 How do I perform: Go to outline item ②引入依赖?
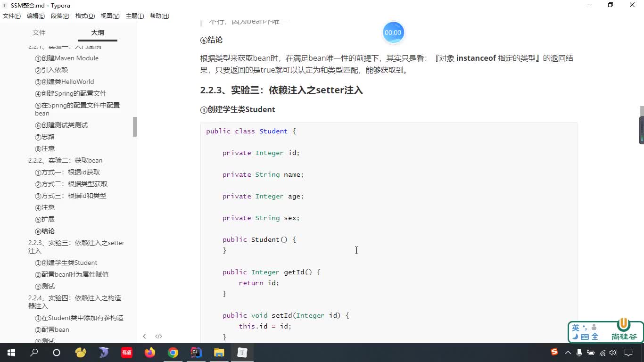(x=51, y=70)
